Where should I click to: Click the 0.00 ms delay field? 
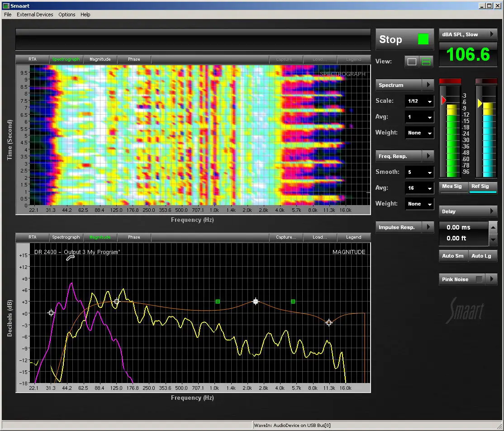458,227
